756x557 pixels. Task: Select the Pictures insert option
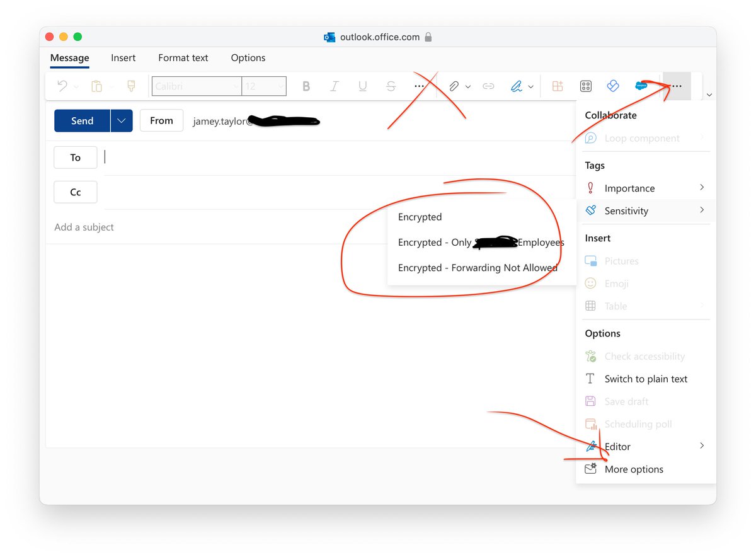point(621,261)
